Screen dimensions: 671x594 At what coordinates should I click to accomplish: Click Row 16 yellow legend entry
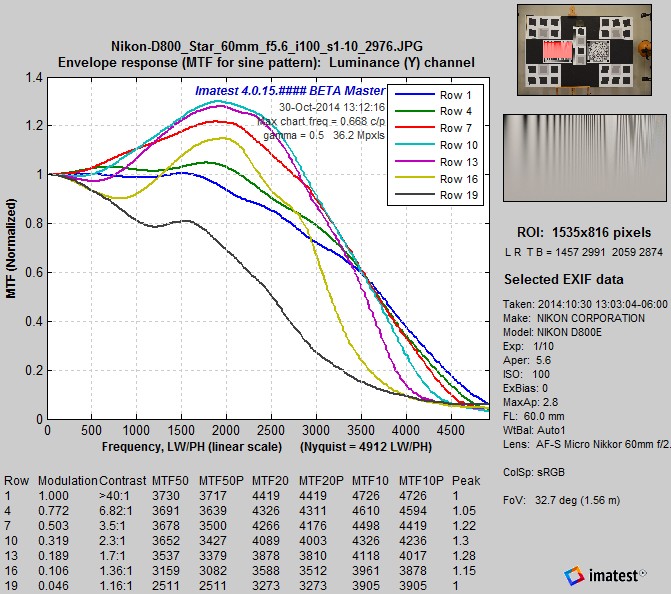[x=436, y=179]
